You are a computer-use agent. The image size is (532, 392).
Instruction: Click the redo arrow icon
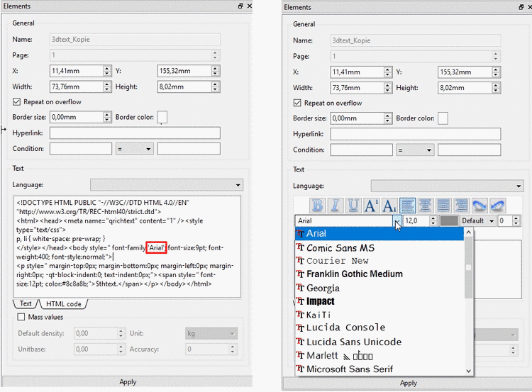point(479,206)
